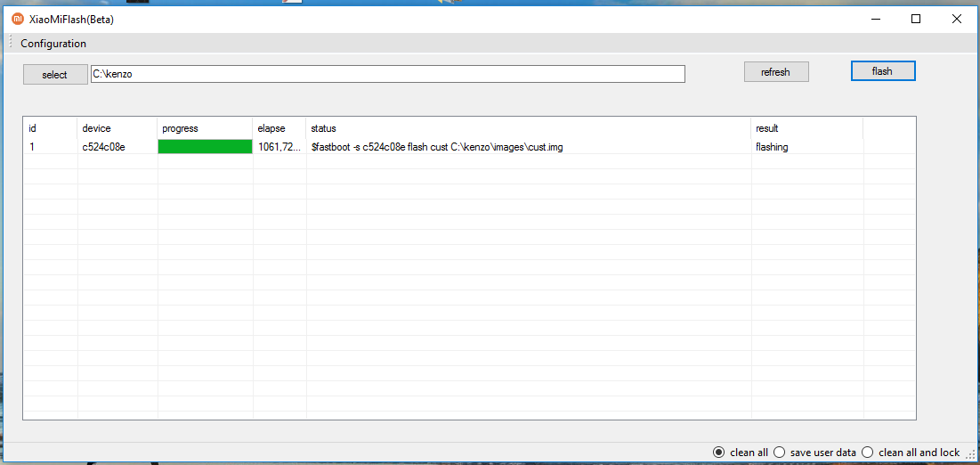
Task: Click the select folder button
Action: click(55, 75)
